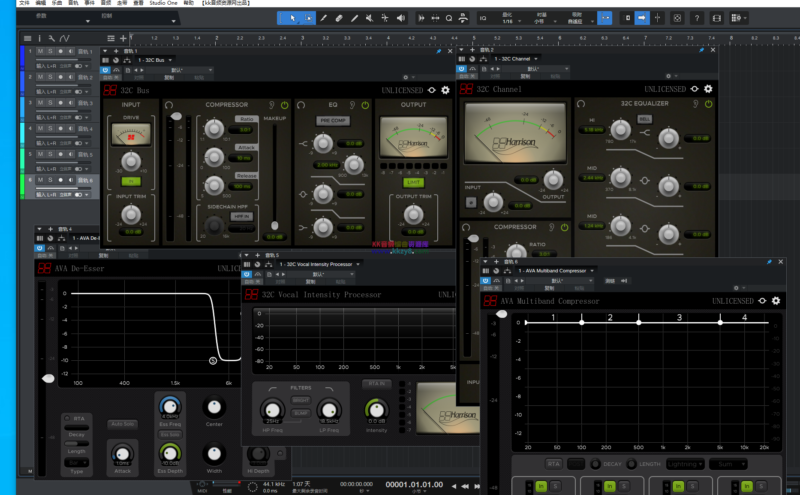The image size is (800, 495).
Task: Add a new track with plus icon
Action: point(123,38)
